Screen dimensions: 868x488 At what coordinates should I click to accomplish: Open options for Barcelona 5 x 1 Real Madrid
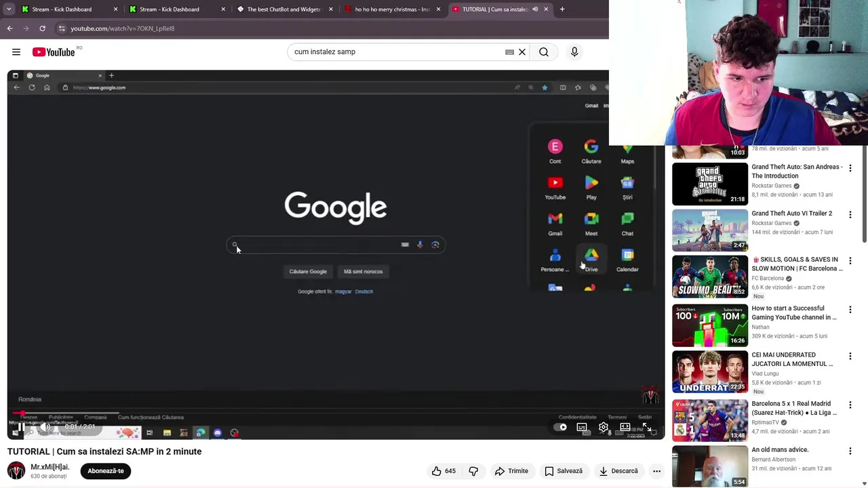point(850,405)
